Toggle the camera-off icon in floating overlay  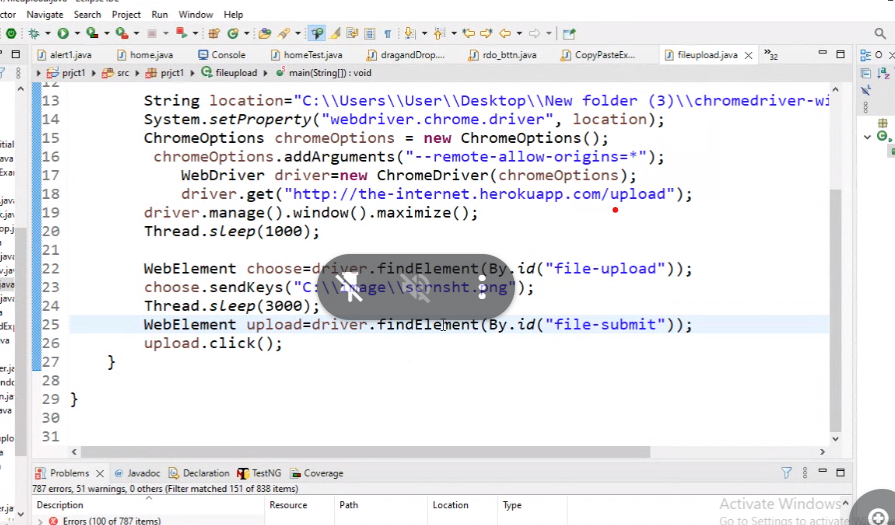[416, 286]
